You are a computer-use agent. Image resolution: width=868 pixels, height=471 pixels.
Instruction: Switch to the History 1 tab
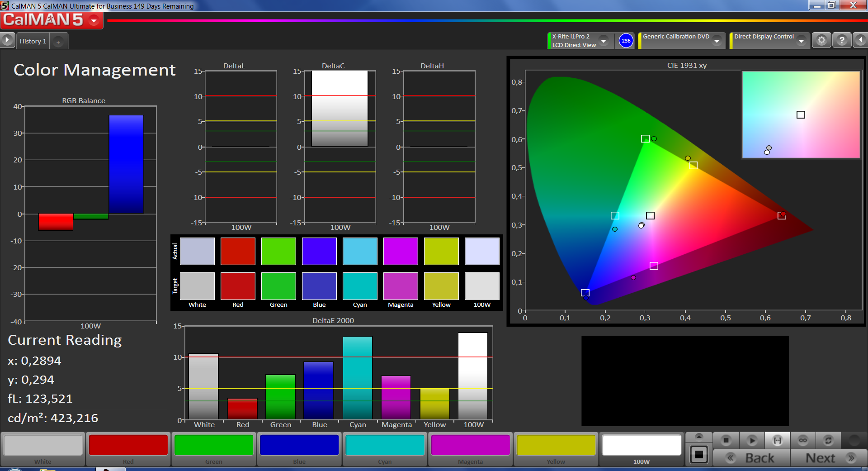coord(33,41)
